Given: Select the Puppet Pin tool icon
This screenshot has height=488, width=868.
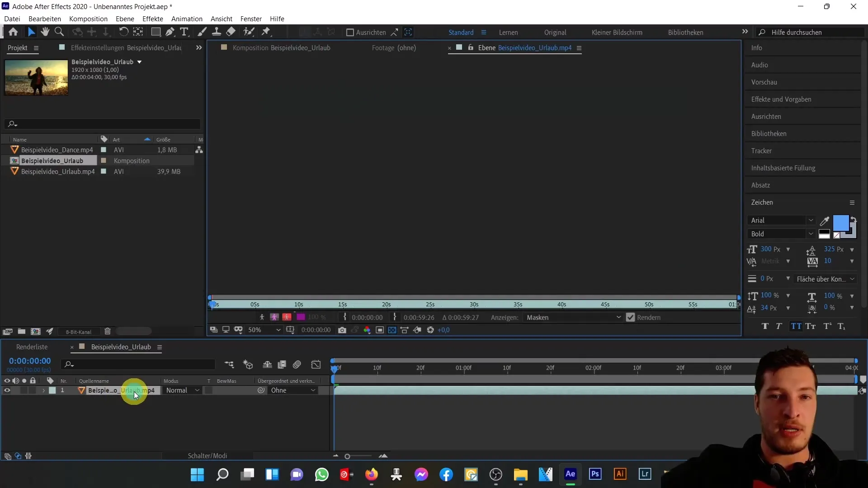Looking at the screenshot, I should (267, 32).
